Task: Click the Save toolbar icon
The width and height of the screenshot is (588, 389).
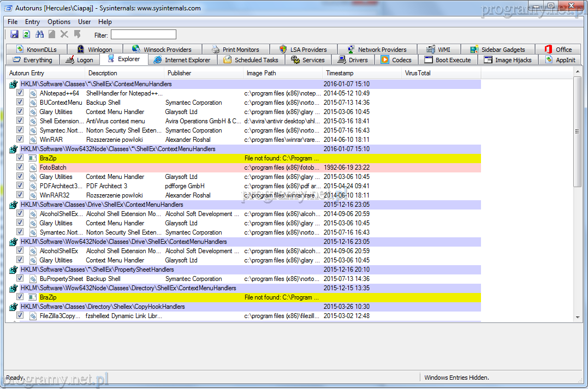Action: (x=15, y=34)
